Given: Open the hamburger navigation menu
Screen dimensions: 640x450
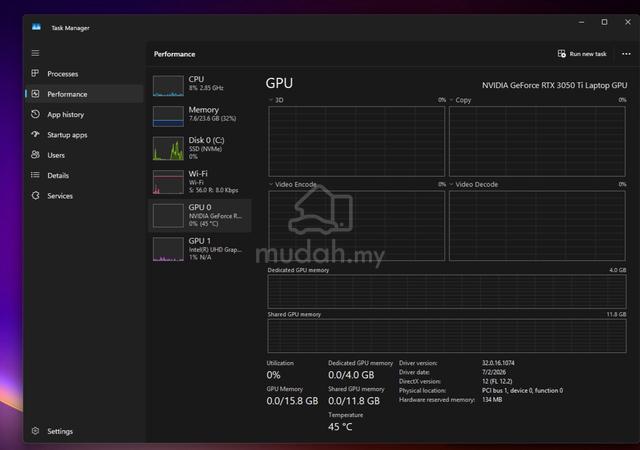Looking at the screenshot, I should coord(36,53).
